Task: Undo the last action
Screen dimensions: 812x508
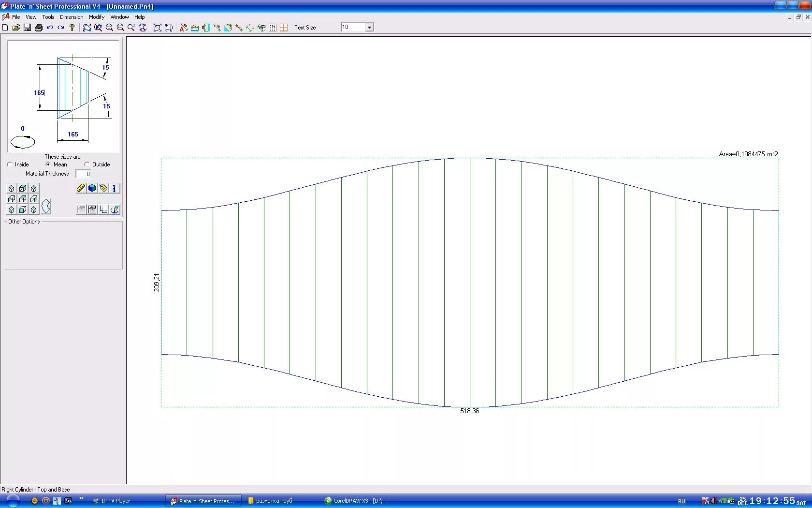Action: [x=50, y=28]
